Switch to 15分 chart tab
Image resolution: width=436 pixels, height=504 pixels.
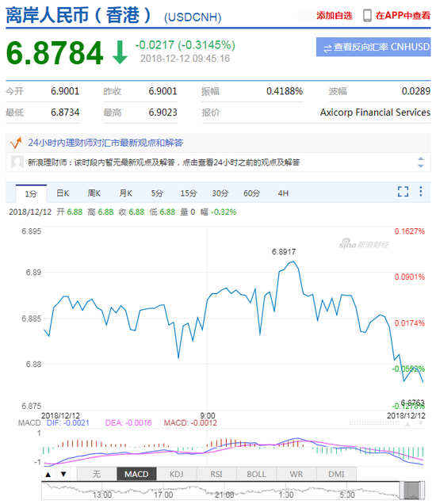[189, 193]
